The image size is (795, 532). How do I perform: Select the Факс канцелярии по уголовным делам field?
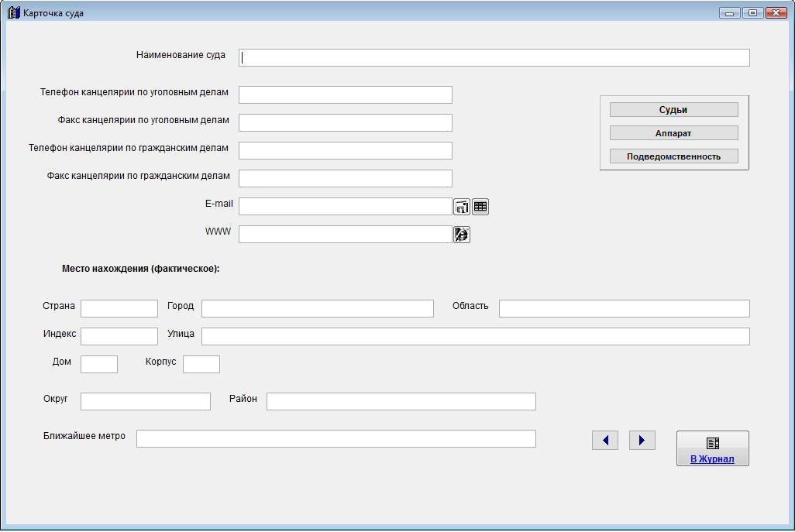pyautogui.click(x=346, y=122)
